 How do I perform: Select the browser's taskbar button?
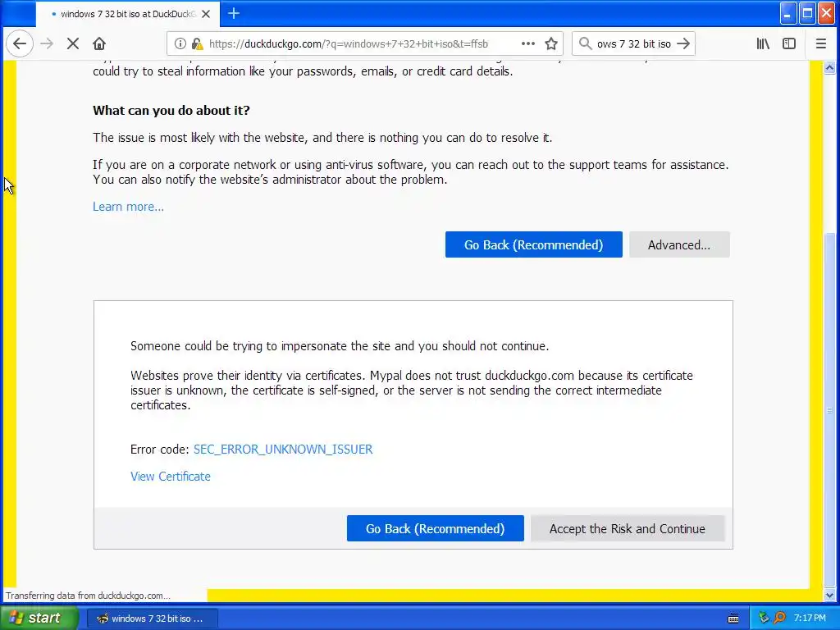[x=152, y=619]
